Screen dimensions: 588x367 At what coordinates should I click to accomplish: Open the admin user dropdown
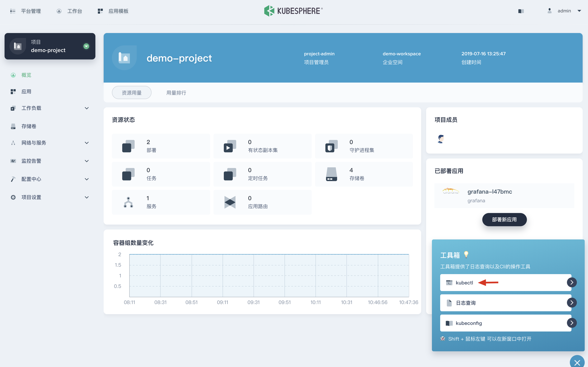pos(564,11)
